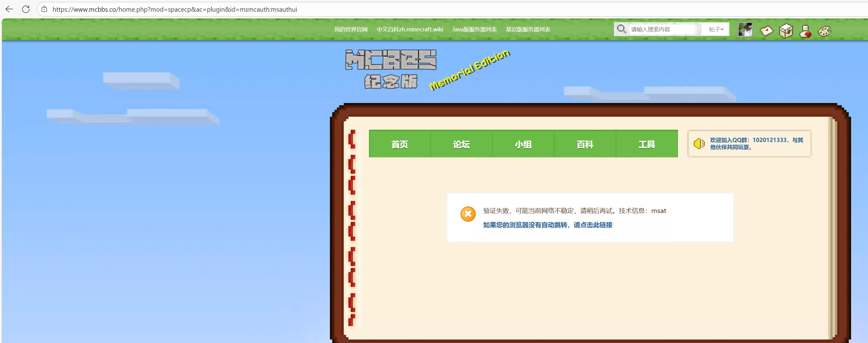Image resolution: width=868 pixels, height=343 pixels.
Task: Click the potion bottle icon
Action: [x=805, y=32]
